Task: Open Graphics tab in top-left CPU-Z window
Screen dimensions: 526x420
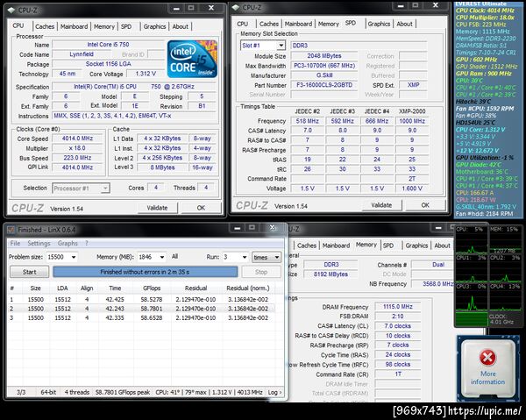Action: coord(154,26)
